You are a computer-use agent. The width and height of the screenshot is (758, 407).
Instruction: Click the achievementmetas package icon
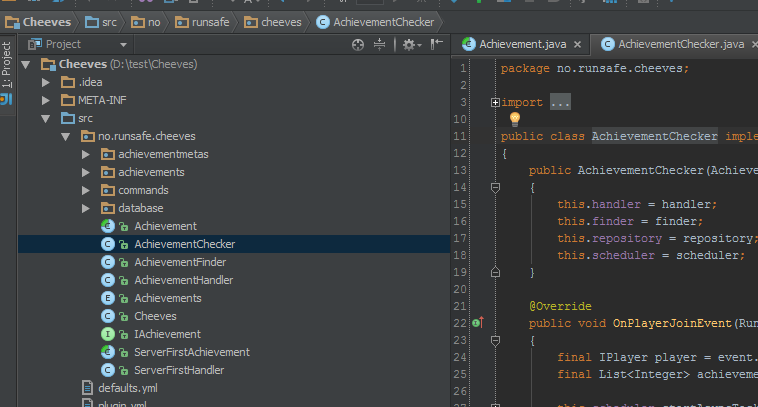[x=107, y=154]
